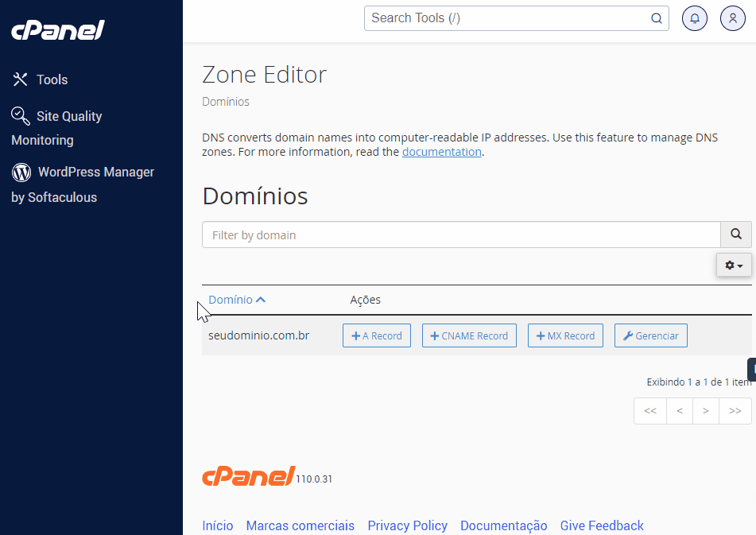
Task: Click the Site Quality magnifier icon
Action: tap(20, 116)
